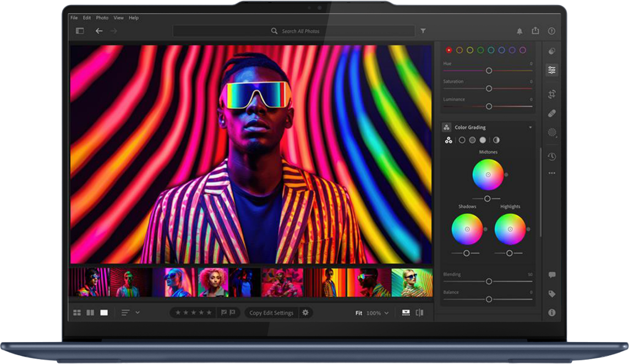Image resolution: width=629 pixels, height=364 pixels.
Task: Open the Presets panel icon
Action: (551, 51)
